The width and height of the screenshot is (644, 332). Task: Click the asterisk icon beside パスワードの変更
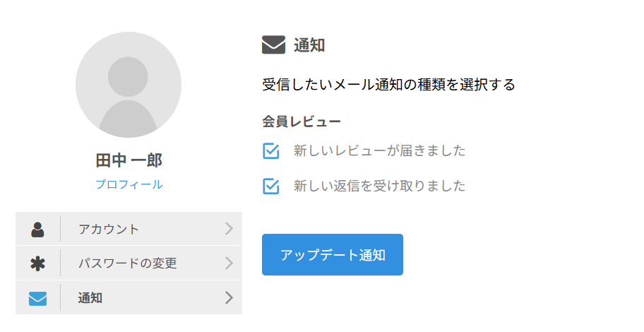(x=37, y=263)
